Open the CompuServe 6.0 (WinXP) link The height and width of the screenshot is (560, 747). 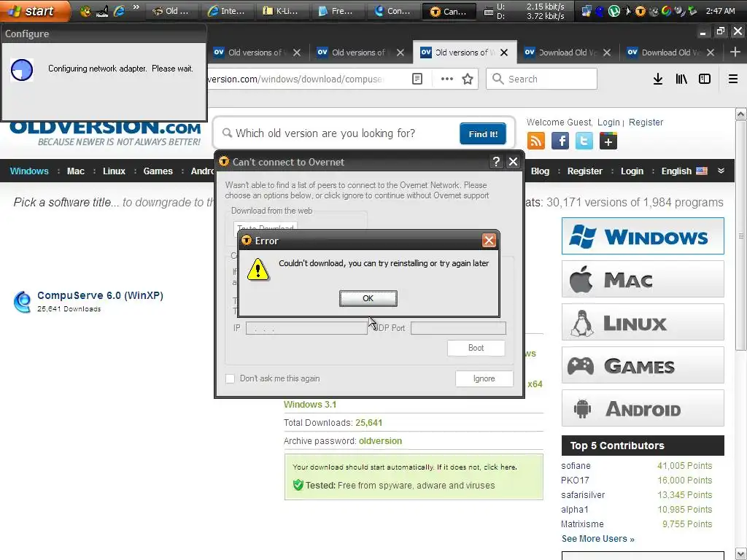(x=100, y=295)
